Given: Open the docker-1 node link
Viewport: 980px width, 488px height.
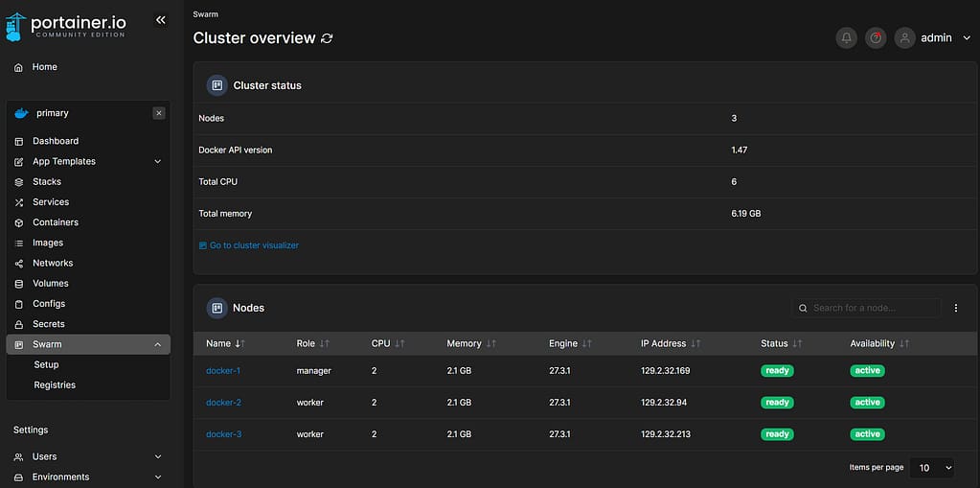Looking at the screenshot, I should 223,371.
